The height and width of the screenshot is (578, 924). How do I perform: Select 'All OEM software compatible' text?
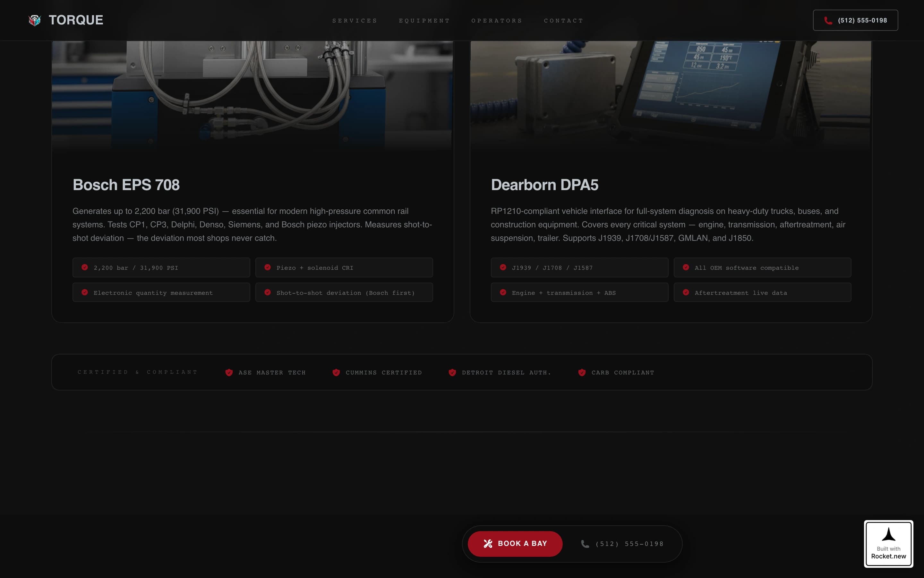click(x=747, y=268)
